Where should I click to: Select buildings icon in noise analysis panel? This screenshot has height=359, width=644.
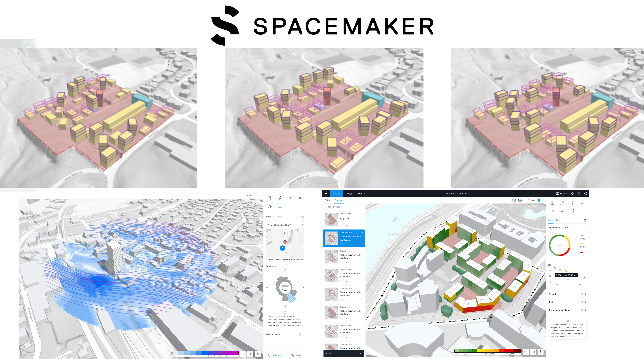pos(552,203)
